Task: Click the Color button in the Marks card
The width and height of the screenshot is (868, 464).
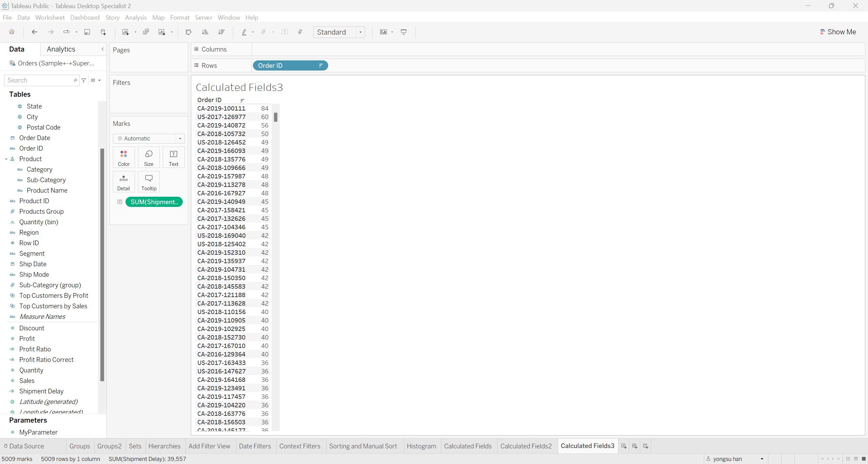Action: click(x=124, y=157)
